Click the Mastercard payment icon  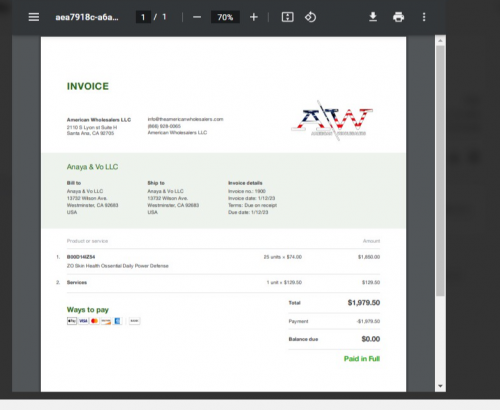[95, 321]
